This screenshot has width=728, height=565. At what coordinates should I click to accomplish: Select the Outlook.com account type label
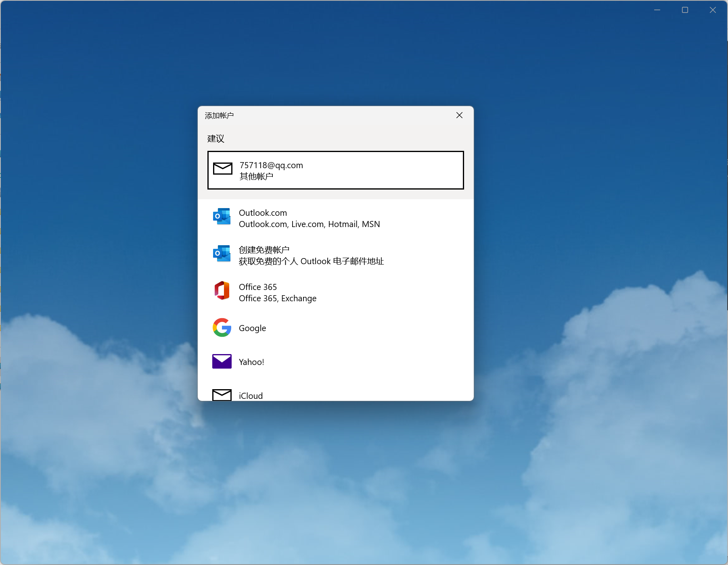coord(263,213)
